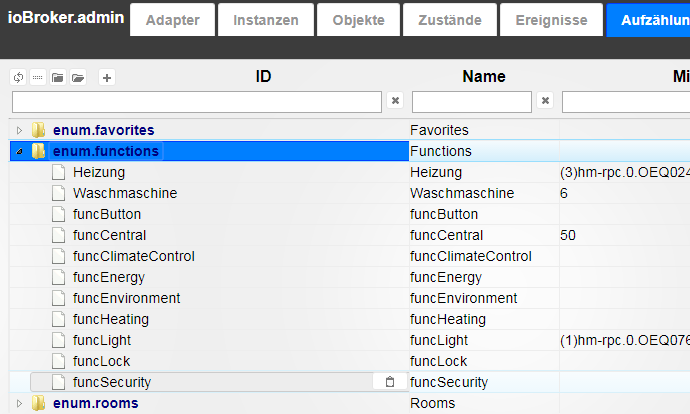Collapse the enum.functions tree node
The width and height of the screenshot is (690, 414).
point(19,151)
